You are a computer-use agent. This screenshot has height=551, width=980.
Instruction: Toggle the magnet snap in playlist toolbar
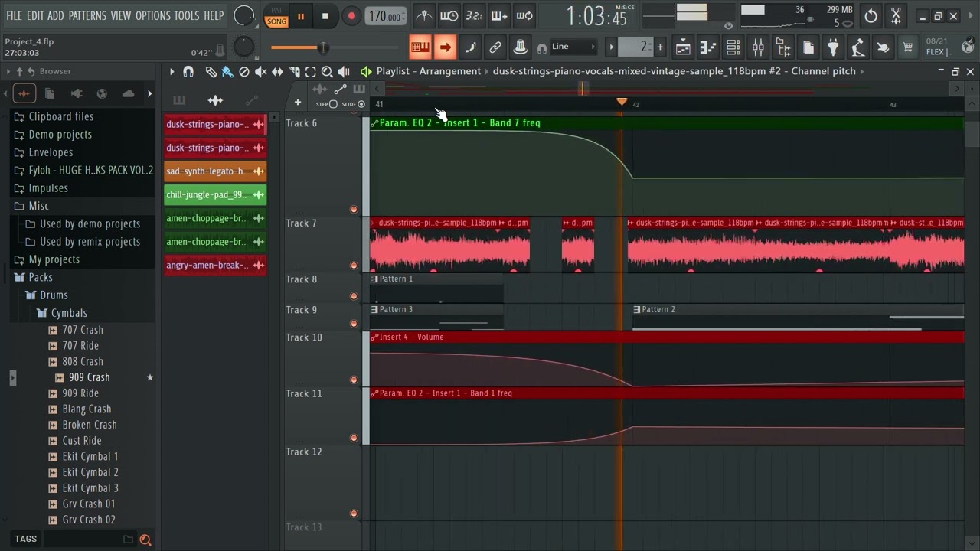pyautogui.click(x=188, y=71)
